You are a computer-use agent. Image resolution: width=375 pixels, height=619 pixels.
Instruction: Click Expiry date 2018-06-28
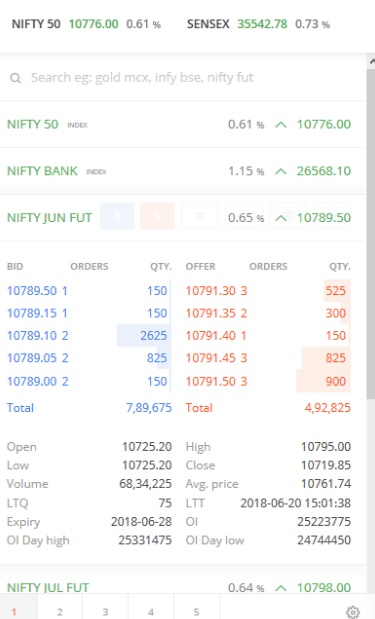141,521
